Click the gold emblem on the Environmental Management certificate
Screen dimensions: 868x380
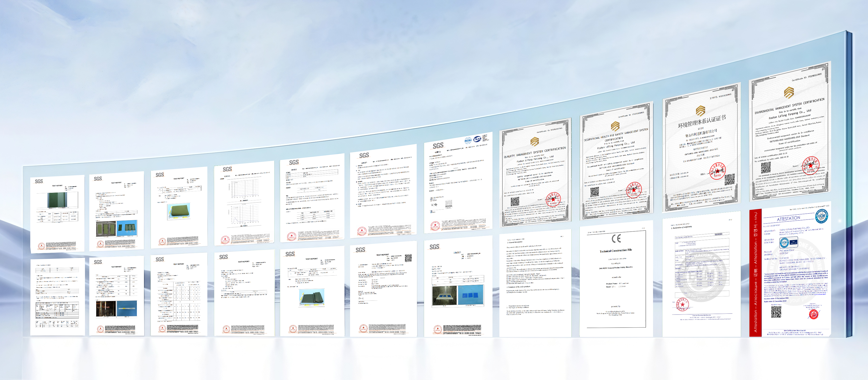coord(789,93)
